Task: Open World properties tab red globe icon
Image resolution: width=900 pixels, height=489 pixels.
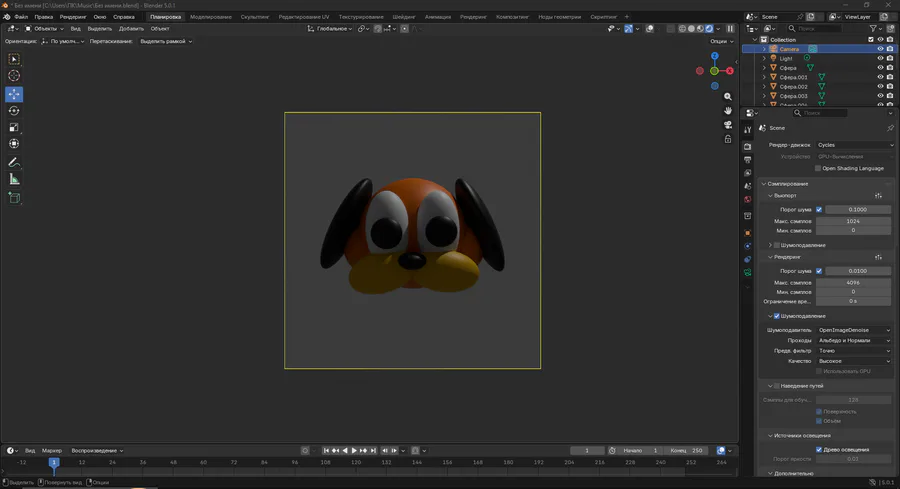Action: [x=747, y=199]
